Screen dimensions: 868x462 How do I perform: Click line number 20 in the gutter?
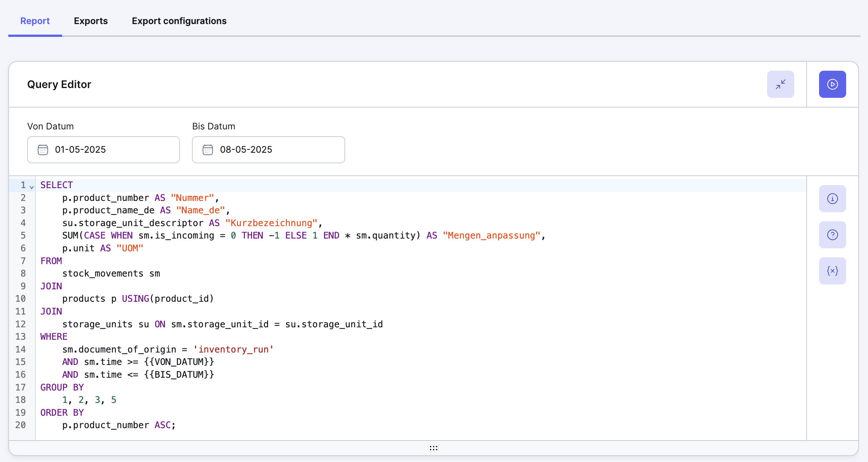[21, 425]
